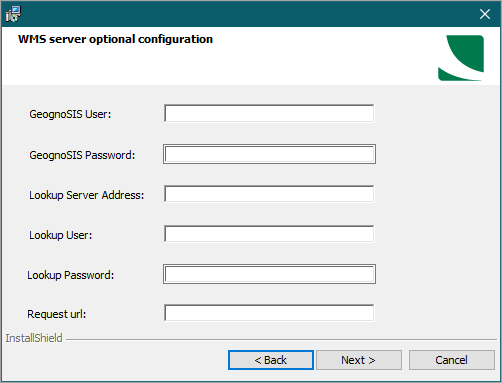Focus the GeognoSIS User input field
Image resolution: width=502 pixels, height=383 pixels.
269,114
